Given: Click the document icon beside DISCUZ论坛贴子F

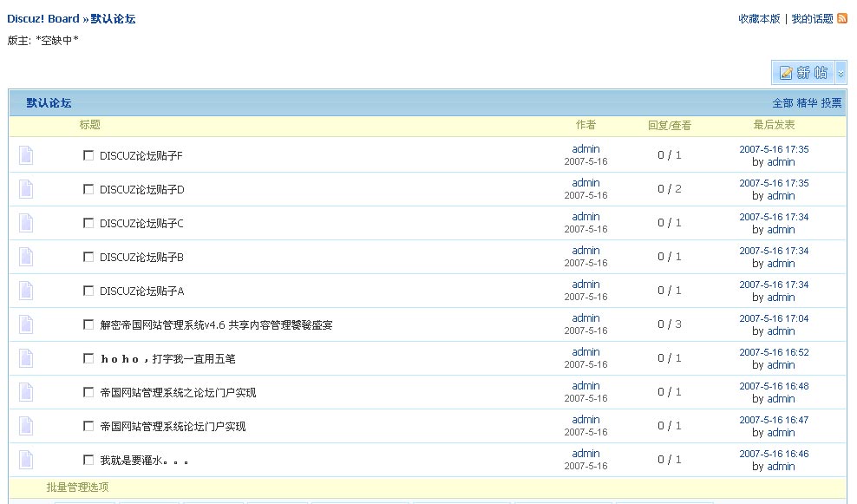Looking at the screenshot, I should 26,155.
